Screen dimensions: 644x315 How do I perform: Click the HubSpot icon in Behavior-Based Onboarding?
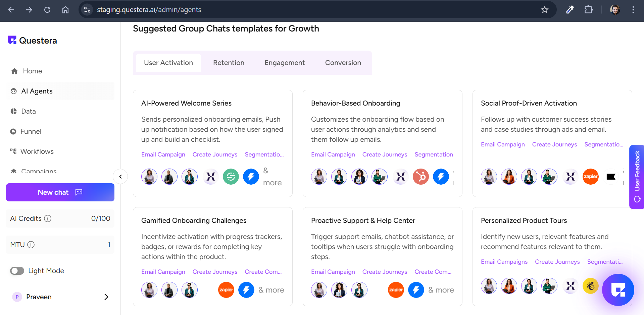pos(420,177)
